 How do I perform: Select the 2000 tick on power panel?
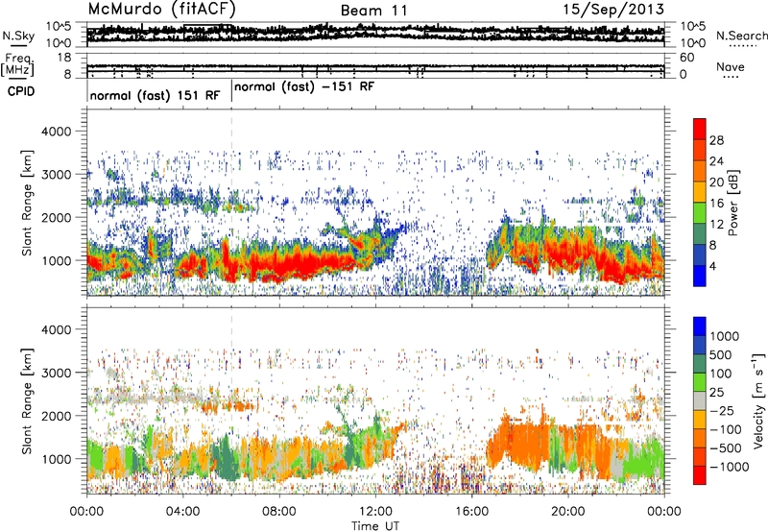click(x=56, y=217)
